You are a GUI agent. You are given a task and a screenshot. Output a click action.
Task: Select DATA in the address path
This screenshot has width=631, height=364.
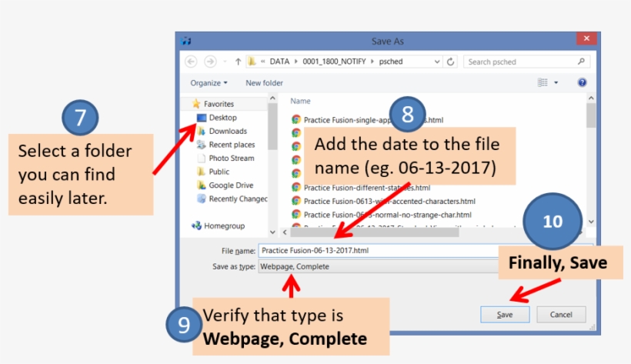(279, 62)
